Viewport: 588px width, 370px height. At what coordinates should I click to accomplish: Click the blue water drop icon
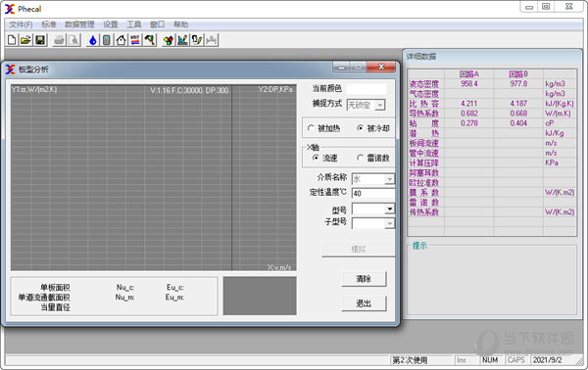tap(93, 40)
